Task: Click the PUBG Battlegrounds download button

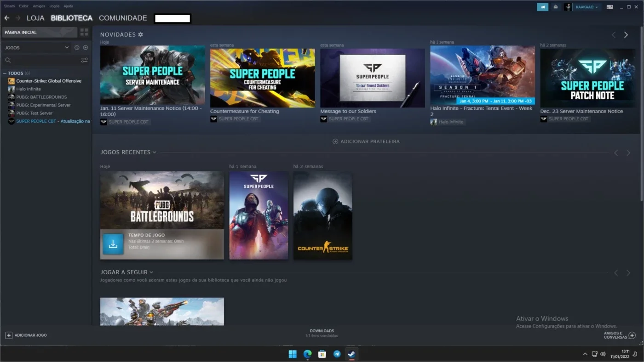Action: click(x=113, y=244)
